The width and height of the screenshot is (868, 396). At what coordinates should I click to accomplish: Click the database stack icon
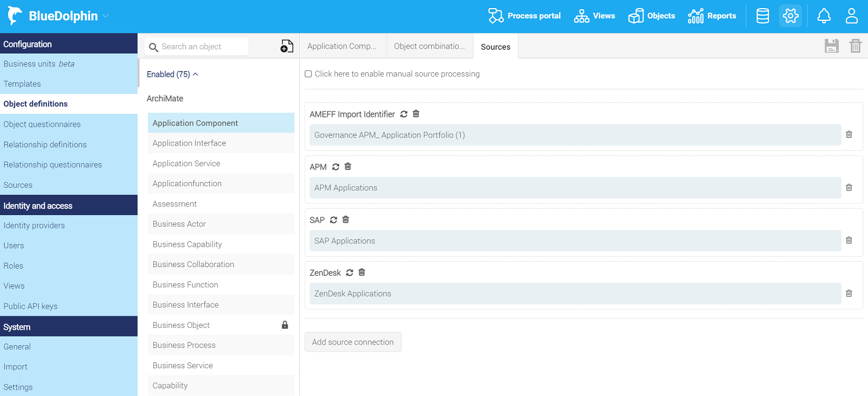click(763, 16)
